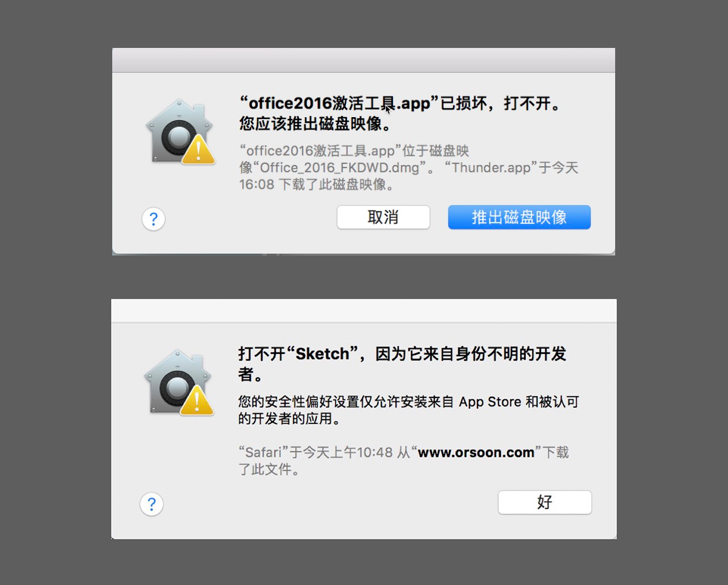This screenshot has height=585, width=728.
Task: Open help in the damaged app dialog
Action: [x=153, y=218]
